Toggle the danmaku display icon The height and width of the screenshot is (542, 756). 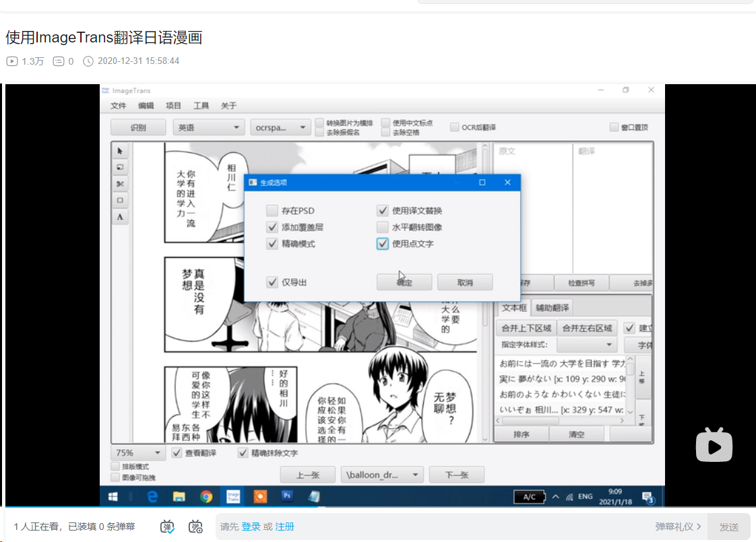coord(167,527)
